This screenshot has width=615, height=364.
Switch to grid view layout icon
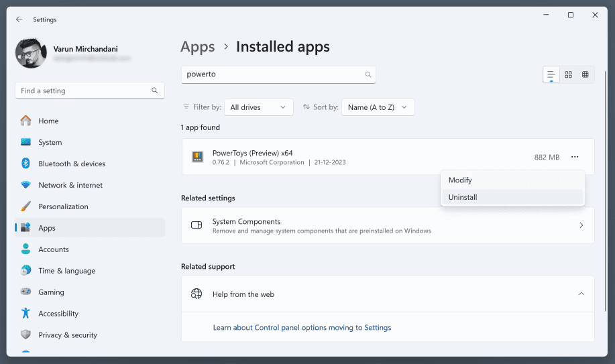pos(568,74)
